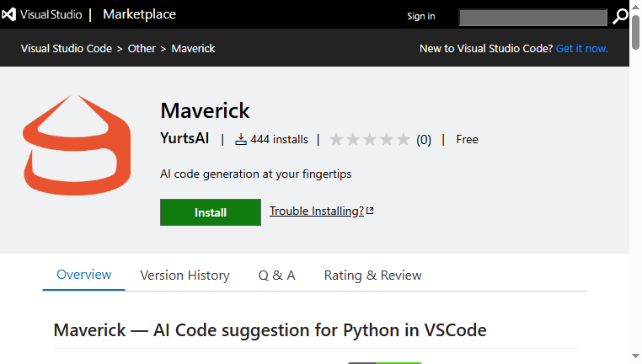
Task: Switch to the Version History tab
Action: [185, 276]
